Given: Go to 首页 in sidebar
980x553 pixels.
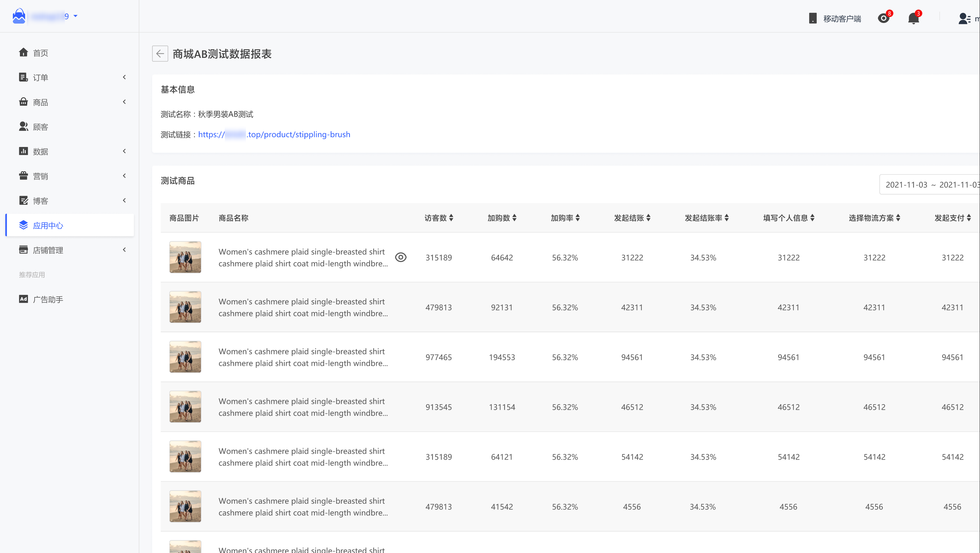Looking at the screenshot, I should click(x=41, y=53).
